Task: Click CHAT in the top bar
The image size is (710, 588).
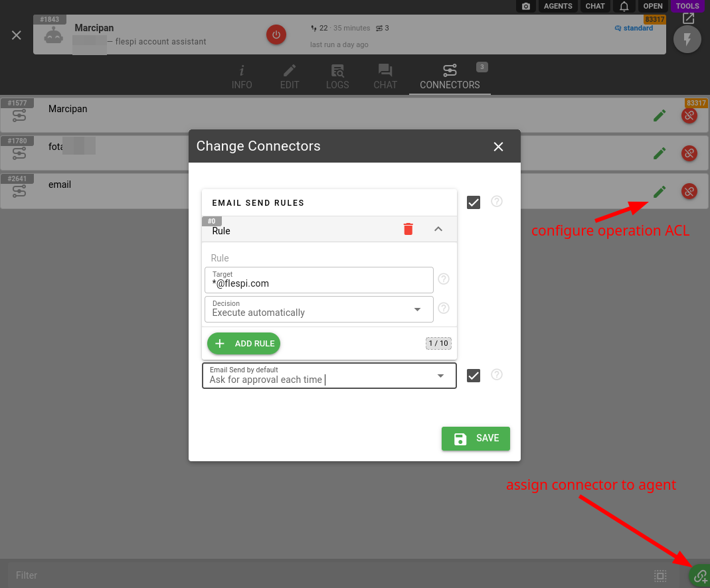Action: tap(595, 7)
